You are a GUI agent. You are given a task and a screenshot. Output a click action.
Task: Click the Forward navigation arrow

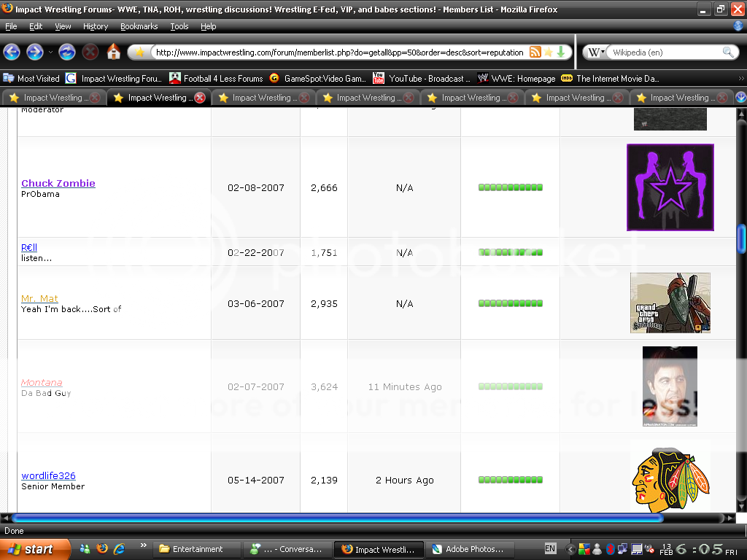click(34, 52)
